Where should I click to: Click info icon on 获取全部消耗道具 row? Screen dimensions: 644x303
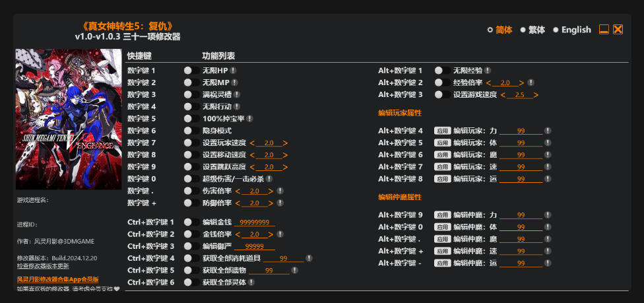pos(309,258)
